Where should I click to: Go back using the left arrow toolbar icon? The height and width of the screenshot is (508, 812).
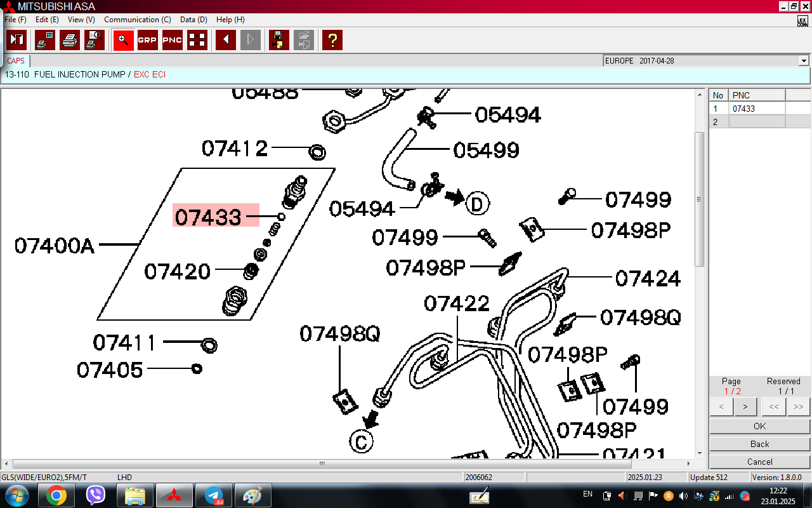pos(225,40)
